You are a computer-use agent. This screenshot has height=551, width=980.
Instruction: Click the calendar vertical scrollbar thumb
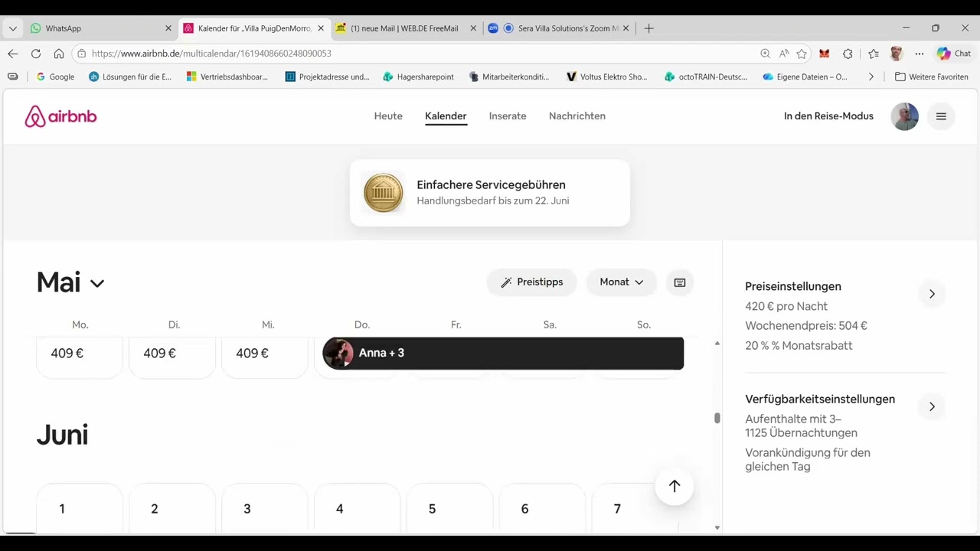[x=717, y=418]
